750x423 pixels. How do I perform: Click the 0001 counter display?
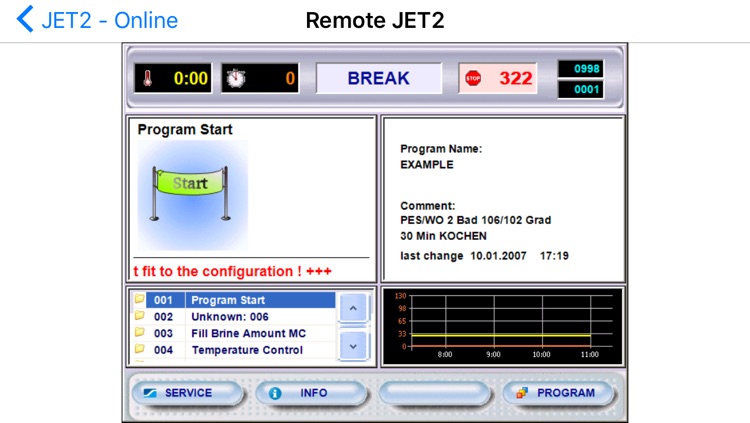click(x=581, y=89)
